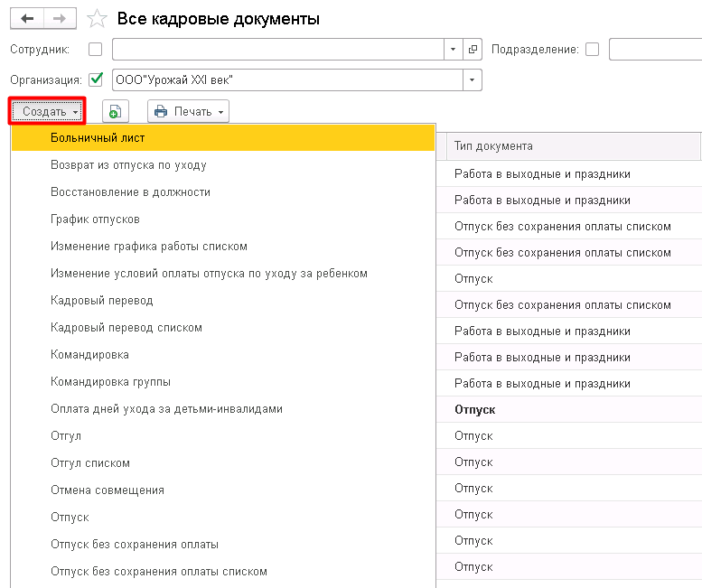Create an Отпуск document from the menu
Viewport: 702px width, 588px height.
(223, 518)
